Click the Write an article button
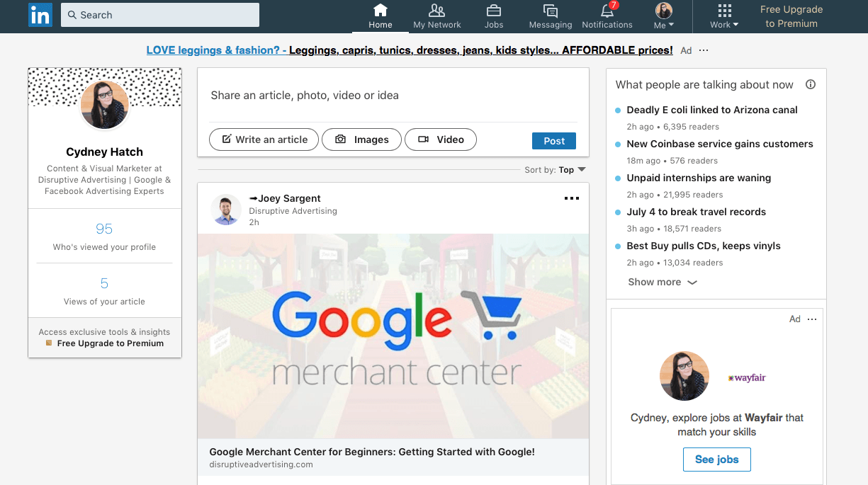 pyautogui.click(x=264, y=139)
